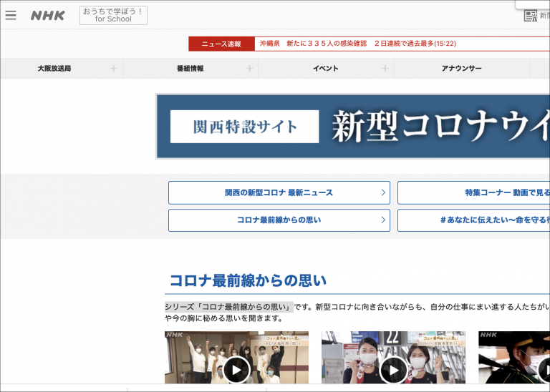
Task: Click the NHK logo
Action: point(47,16)
